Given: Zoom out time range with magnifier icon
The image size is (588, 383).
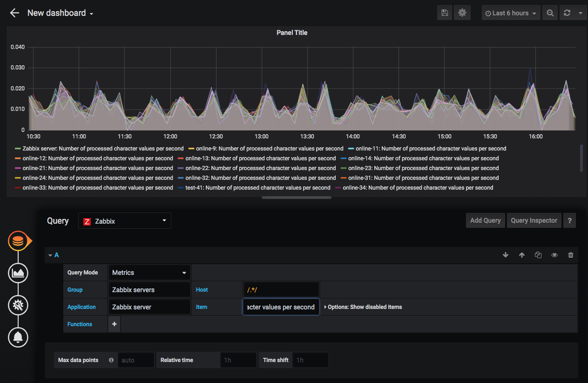Looking at the screenshot, I should pos(550,13).
